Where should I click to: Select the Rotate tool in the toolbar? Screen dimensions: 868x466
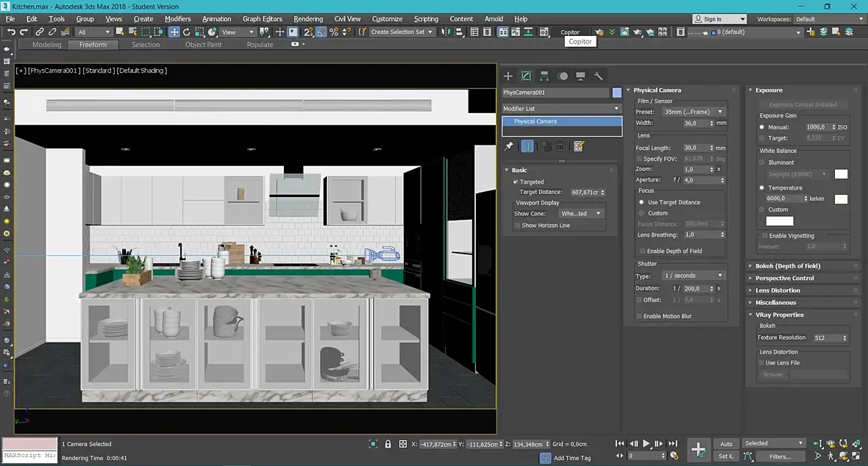pyautogui.click(x=187, y=32)
